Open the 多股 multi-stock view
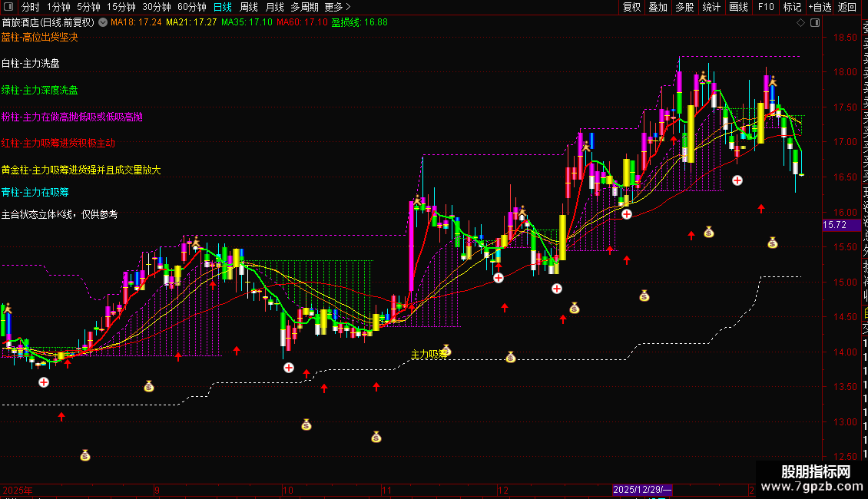The width and height of the screenshot is (868, 499). (684, 7)
